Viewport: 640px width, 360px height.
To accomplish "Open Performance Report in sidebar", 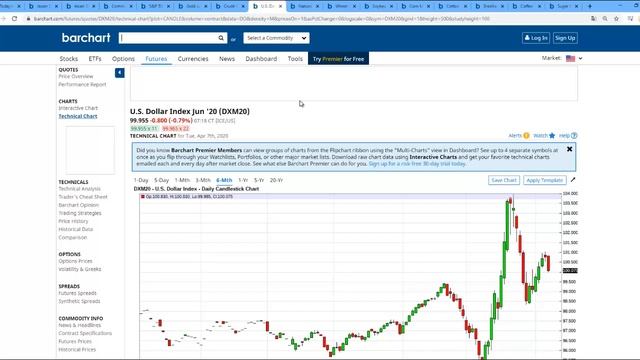I will pyautogui.click(x=82, y=84).
